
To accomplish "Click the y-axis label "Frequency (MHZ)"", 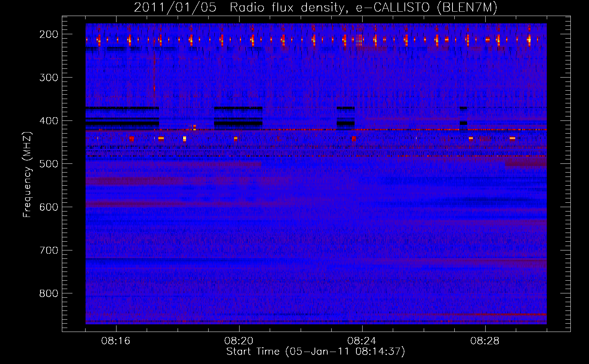I will coord(28,174).
